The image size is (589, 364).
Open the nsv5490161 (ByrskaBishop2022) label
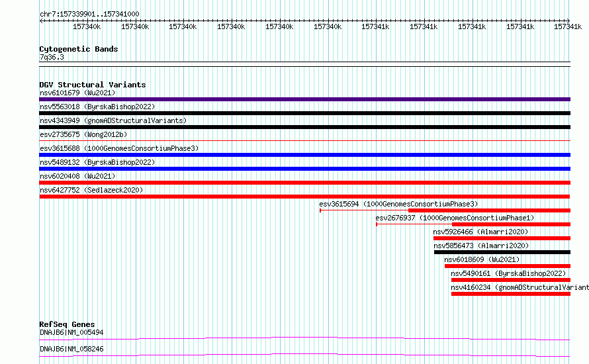click(508, 273)
